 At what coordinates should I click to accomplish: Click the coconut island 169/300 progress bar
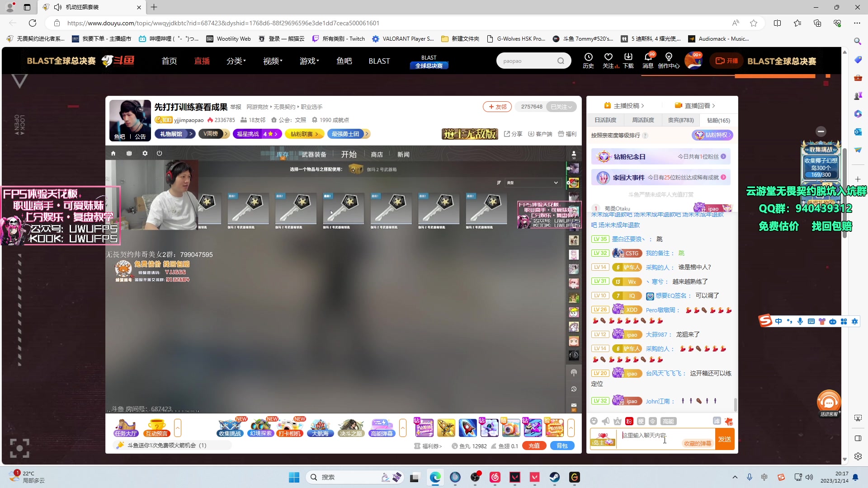(x=821, y=174)
